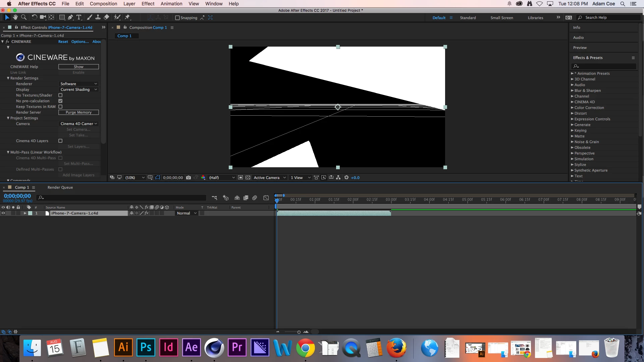Open the Active Camera view dropdown

[x=270, y=178]
